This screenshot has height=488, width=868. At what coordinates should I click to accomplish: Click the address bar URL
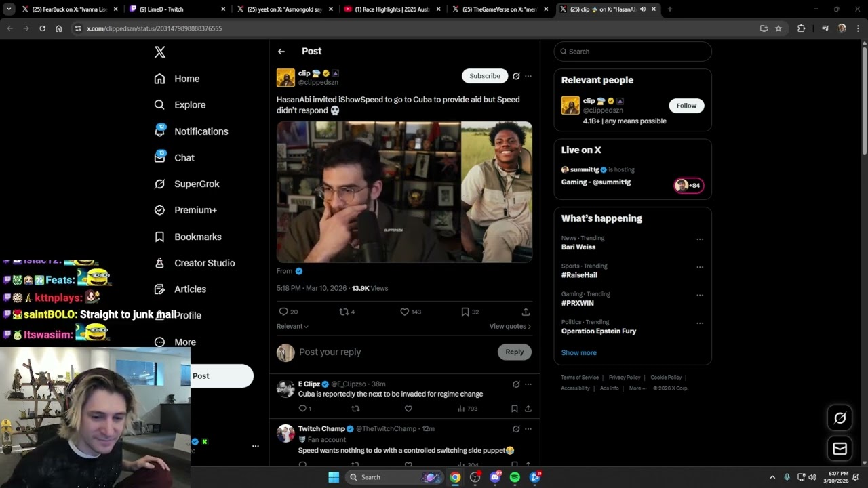pos(155,28)
